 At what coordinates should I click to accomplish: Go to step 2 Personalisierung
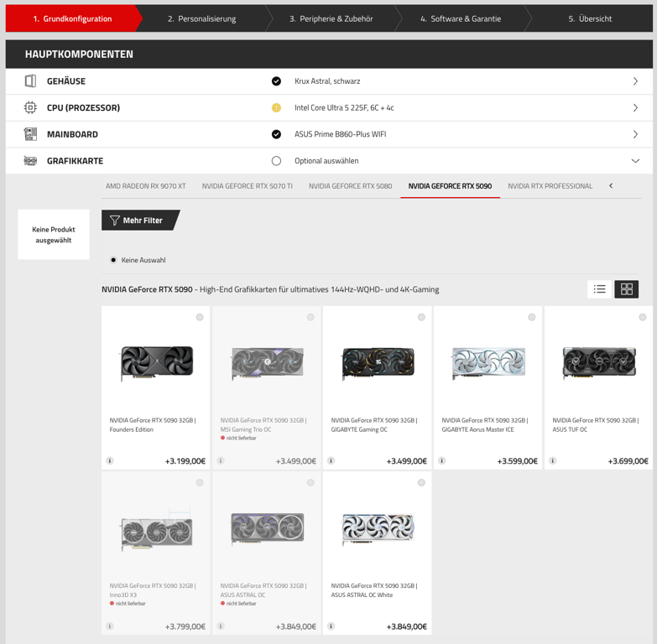pos(201,18)
